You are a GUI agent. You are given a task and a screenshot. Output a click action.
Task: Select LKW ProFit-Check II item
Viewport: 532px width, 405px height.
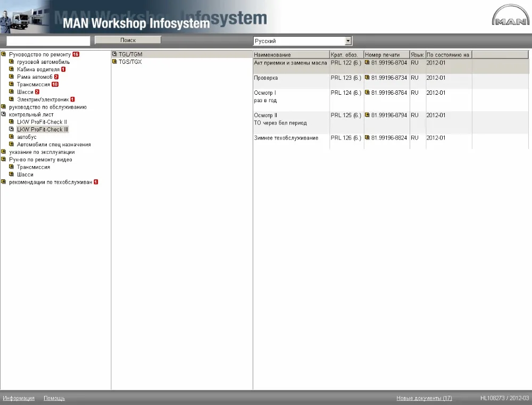42,122
